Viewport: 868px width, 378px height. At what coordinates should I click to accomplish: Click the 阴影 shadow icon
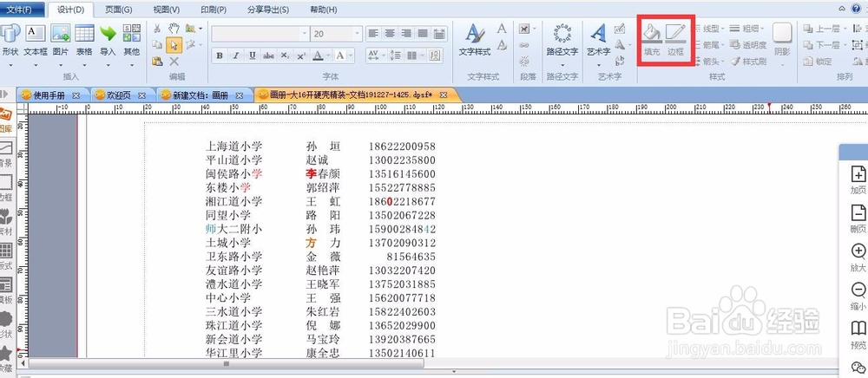click(782, 33)
